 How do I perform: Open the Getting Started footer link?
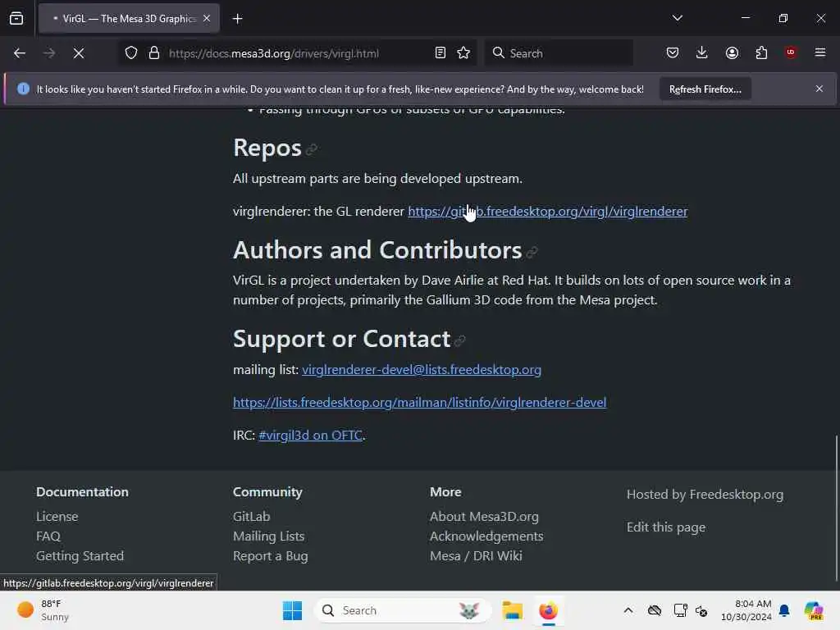(x=80, y=556)
